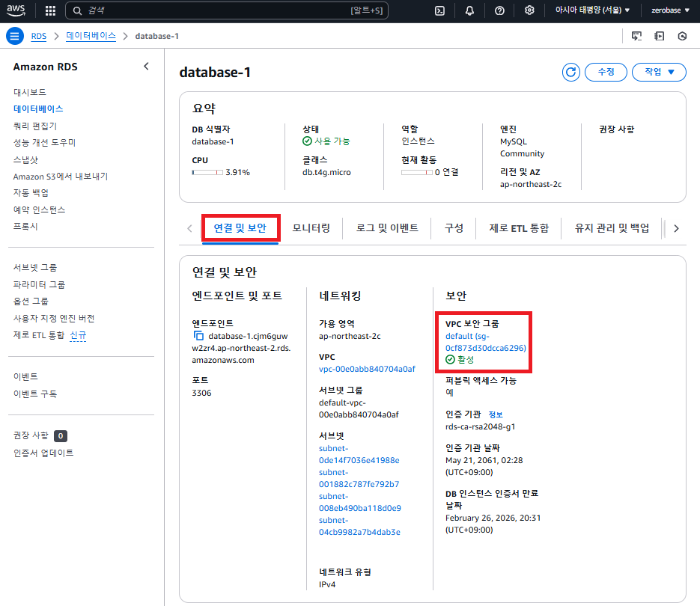Click the 데이터베이스 breadcrumb link
This screenshot has height=606, width=700.
point(91,36)
